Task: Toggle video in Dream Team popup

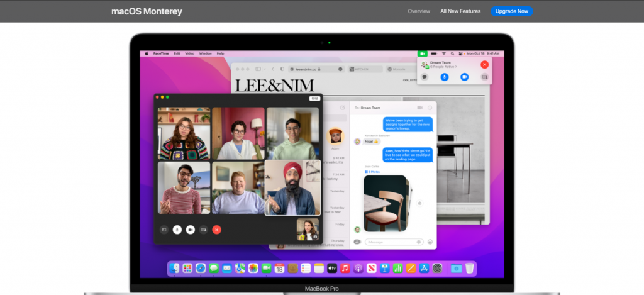Action: (465, 77)
